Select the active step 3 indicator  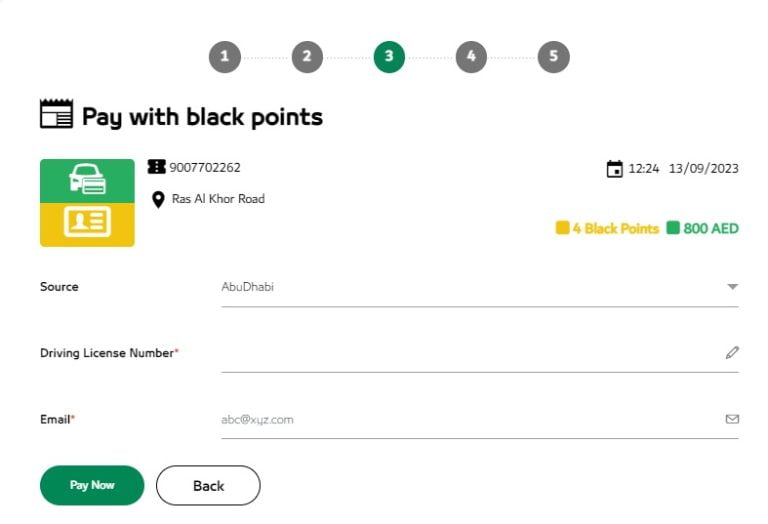click(x=389, y=57)
